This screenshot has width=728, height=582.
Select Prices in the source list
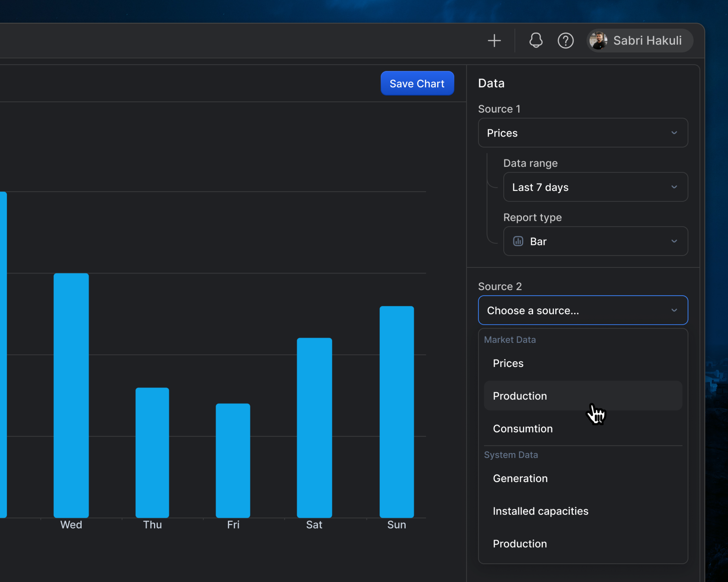click(508, 363)
